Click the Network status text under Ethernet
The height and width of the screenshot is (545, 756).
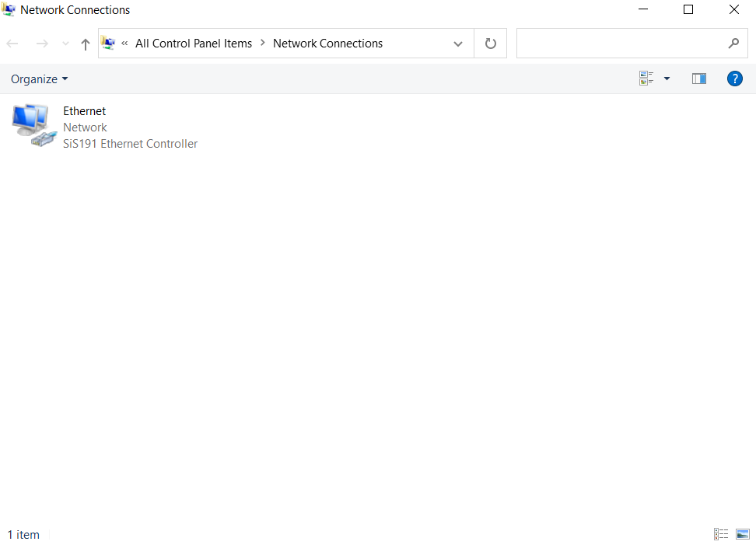(x=85, y=128)
